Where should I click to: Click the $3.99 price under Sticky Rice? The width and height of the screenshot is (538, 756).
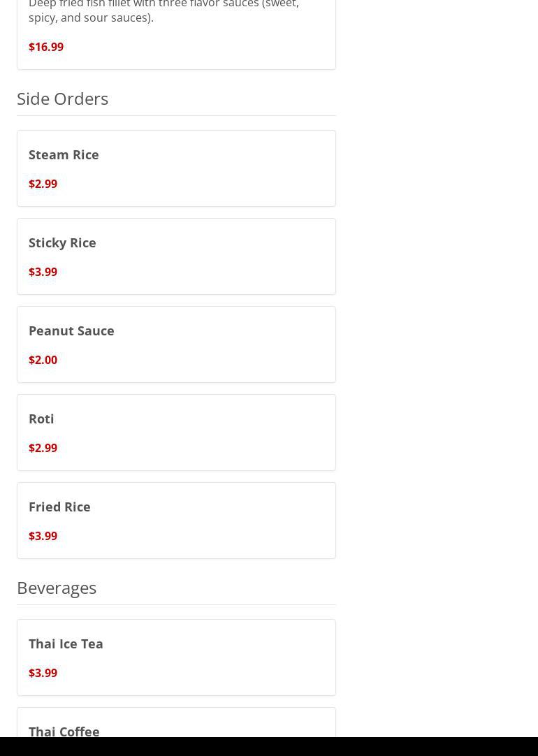coord(43,272)
